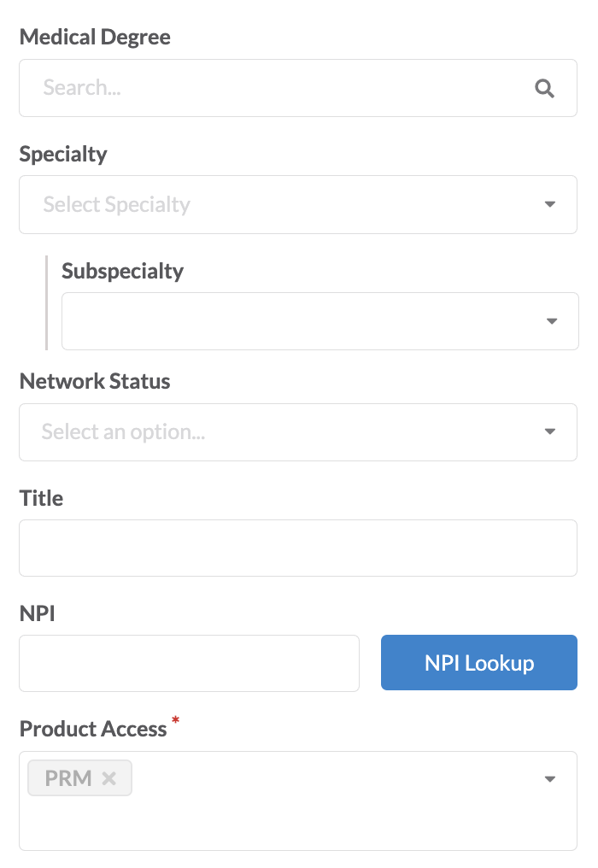
Task: Open the empty Subspecialty dropdown field
Action: [x=320, y=321]
